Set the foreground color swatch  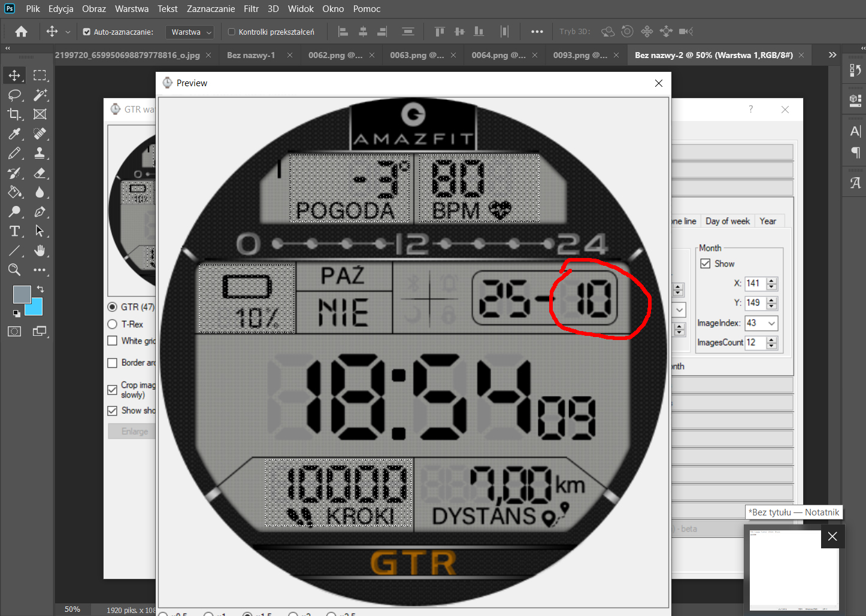[22, 295]
